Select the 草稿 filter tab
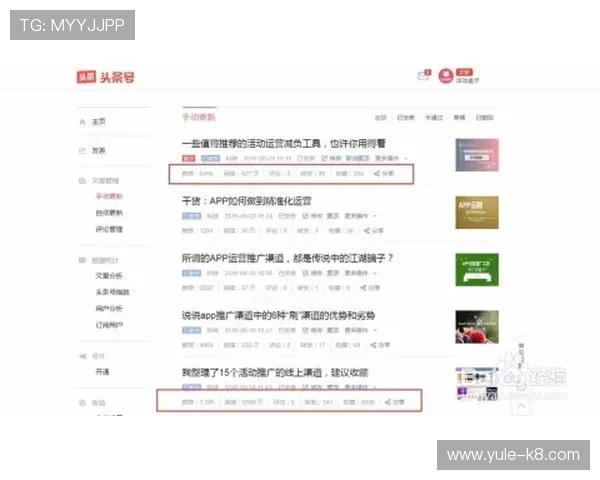 pyautogui.click(x=459, y=118)
